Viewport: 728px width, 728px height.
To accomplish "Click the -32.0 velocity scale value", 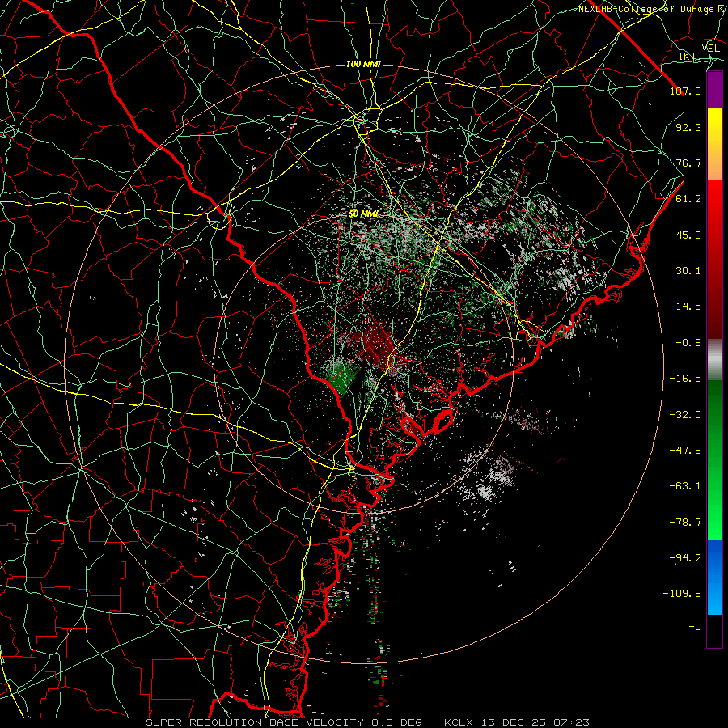I will coord(685,415).
